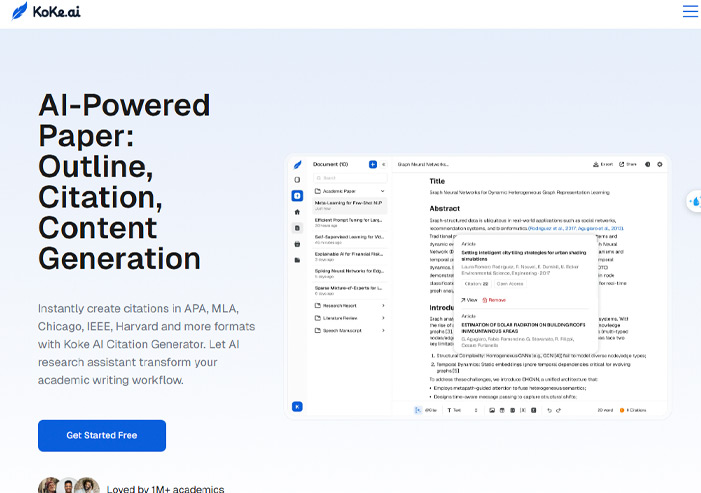Image resolution: width=701 pixels, height=493 pixels.
Task: Click the red Remove link in the citation popup
Action: click(495, 300)
